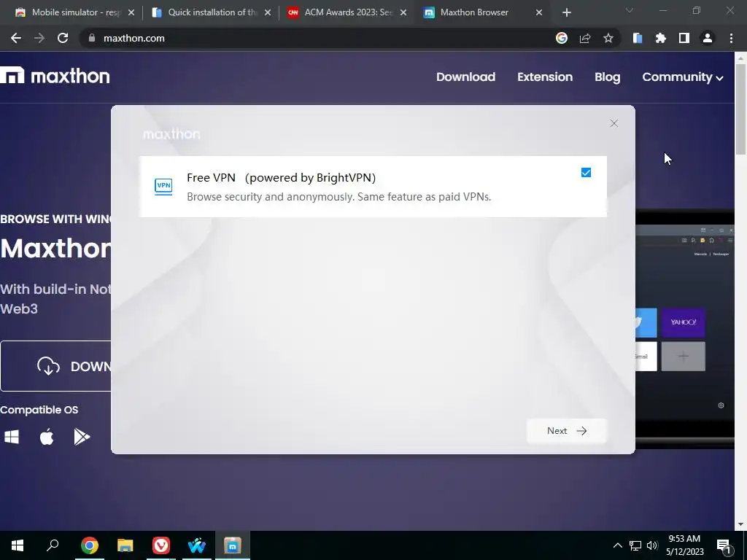Share this page icon
Viewport: 747px width, 560px height.
585,38
